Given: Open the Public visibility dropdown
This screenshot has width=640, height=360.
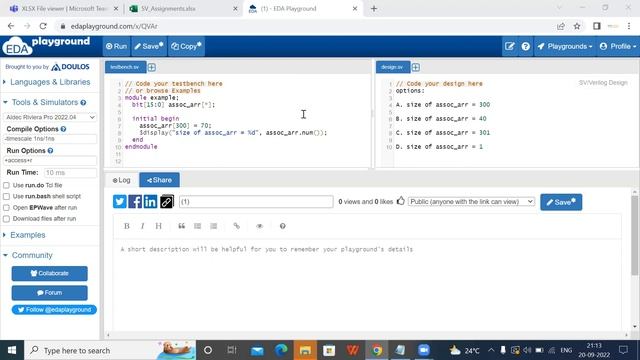Looking at the screenshot, I should [x=471, y=202].
